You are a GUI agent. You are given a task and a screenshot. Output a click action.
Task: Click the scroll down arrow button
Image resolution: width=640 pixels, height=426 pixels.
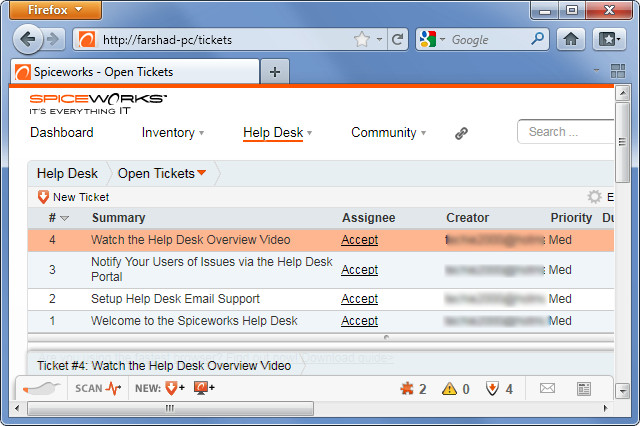point(622,391)
